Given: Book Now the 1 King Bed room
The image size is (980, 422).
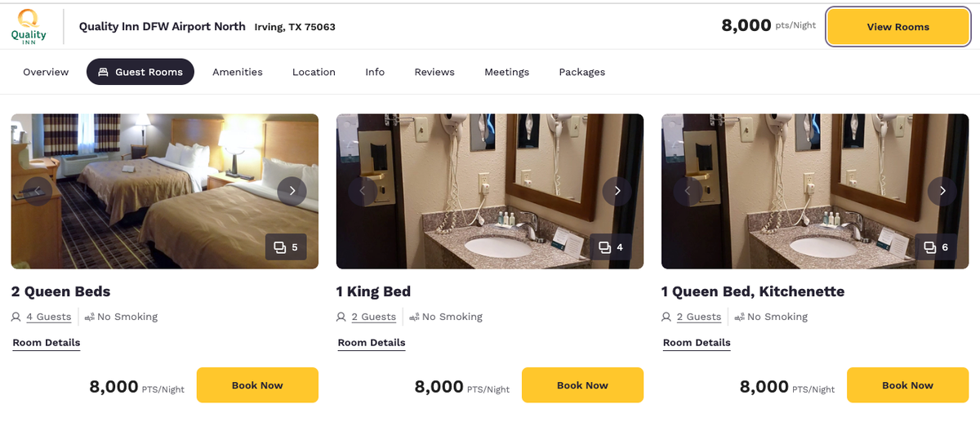Looking at the screenshot, I should 582,385.
